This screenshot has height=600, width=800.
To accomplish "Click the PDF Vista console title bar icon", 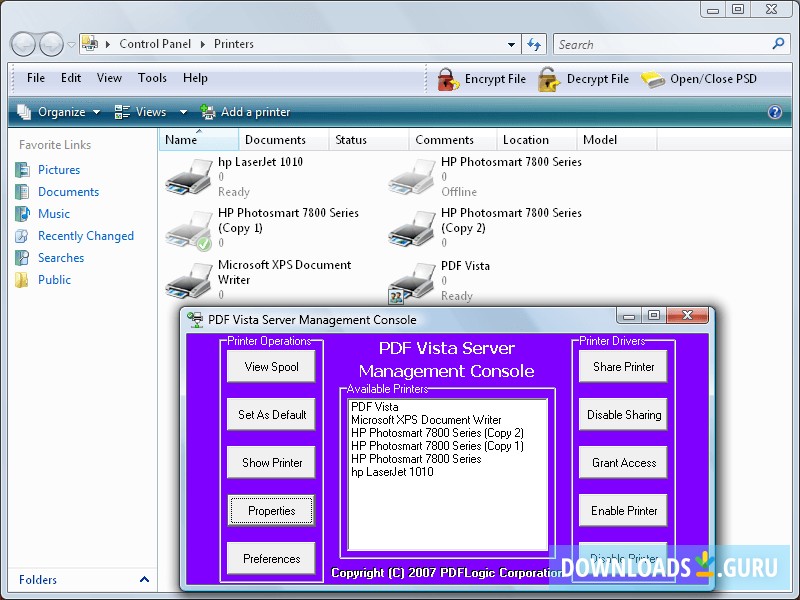I will tap(195, 320).
